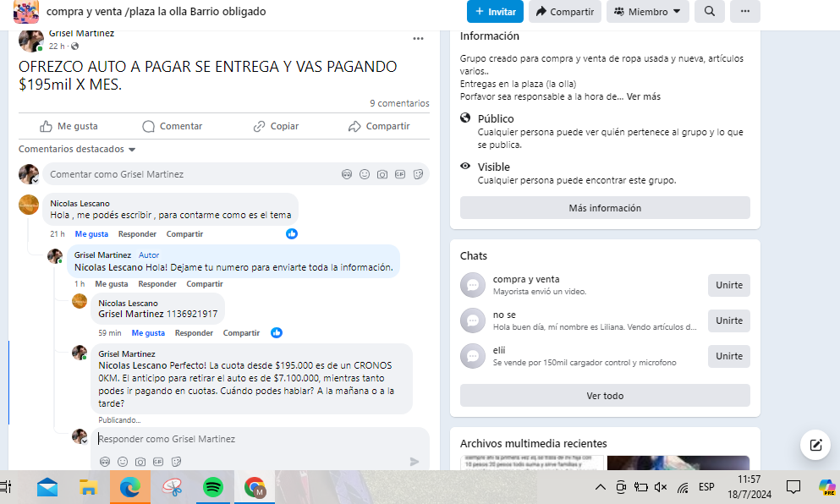Screen dimensions: 840x504
Task: Click Unirte for compra y venta chat
Action: (x=728, y=286)
